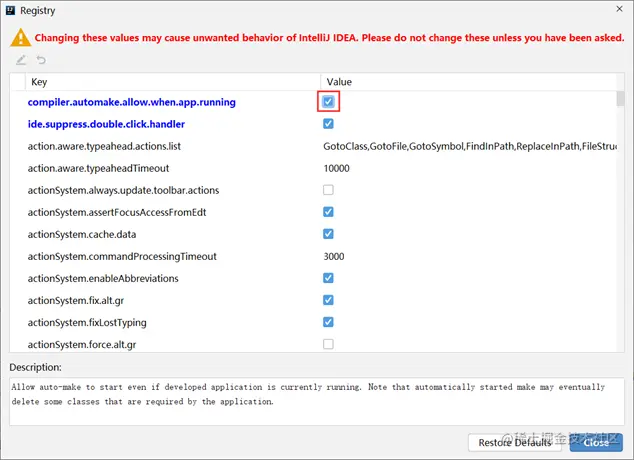The width and height of the screenshot is (634, 460).
Task: Click the Edit pencil icon in toolbar
Action: tap(21, 60)
